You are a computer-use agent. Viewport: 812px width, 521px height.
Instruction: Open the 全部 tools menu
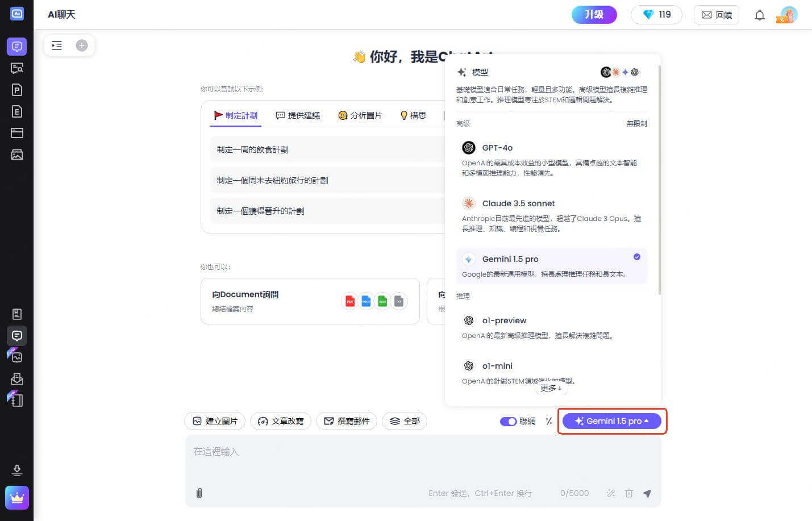tap(405, 421)
